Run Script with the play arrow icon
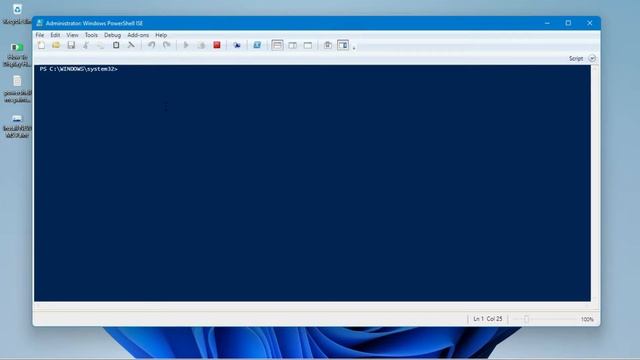Image resolution: width=640 pixels, height=360 pixels. point(186,45)
